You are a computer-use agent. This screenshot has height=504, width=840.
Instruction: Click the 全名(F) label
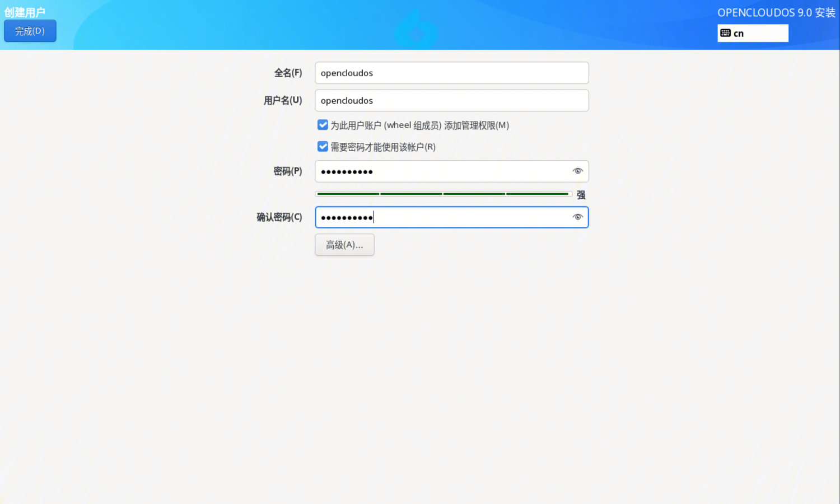[x=288, y=73]
